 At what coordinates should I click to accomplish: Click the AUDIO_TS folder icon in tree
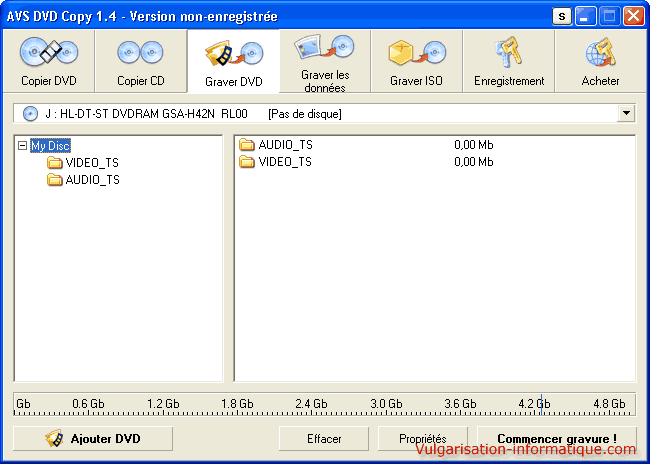[x=54, y=180]
